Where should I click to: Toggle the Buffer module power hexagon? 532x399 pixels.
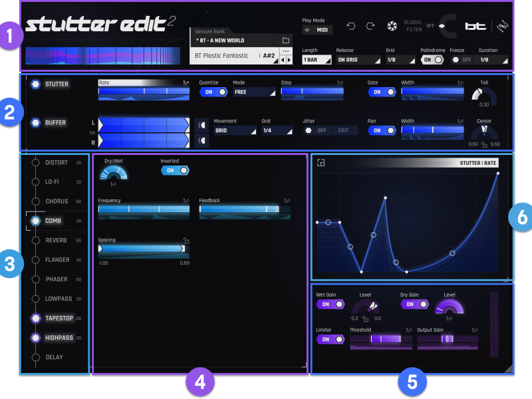36,122
